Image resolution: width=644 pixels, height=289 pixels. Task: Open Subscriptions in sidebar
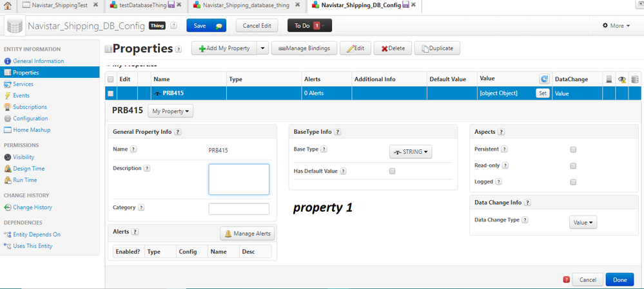point(30,107)
